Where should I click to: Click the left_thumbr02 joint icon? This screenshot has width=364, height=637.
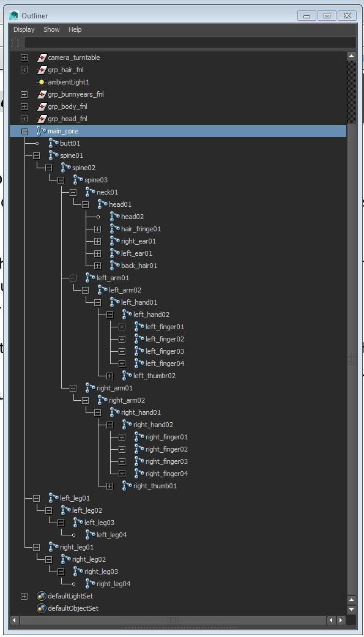tap(127, 375)
